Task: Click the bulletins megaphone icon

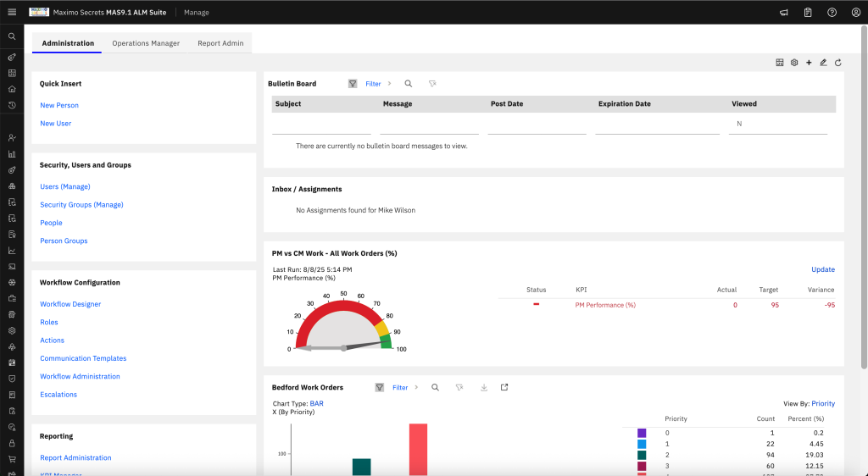Action: (x=784, y=12)
